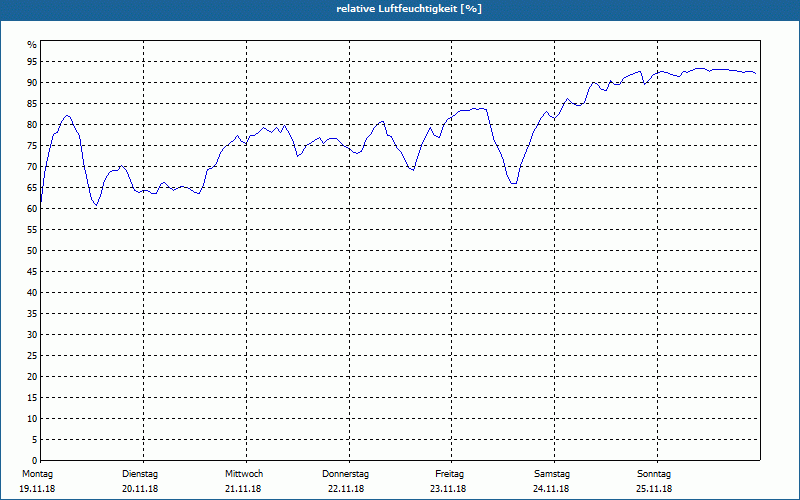
Task: Click the 65 value on y-axis
Action: coord(32,188)
